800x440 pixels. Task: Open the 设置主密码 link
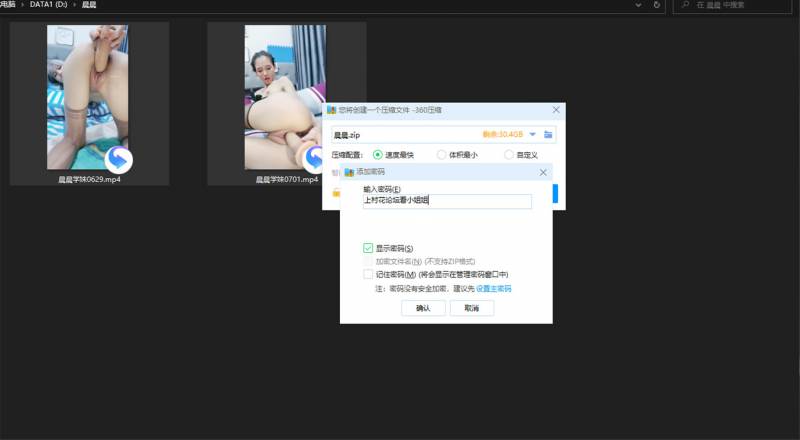coord(493,288)
